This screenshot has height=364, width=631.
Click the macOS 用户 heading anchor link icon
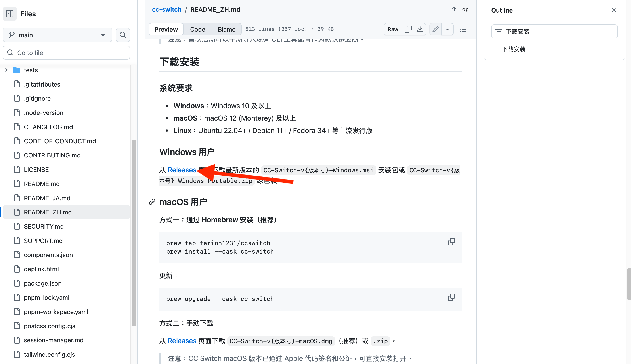coord(152,202)
